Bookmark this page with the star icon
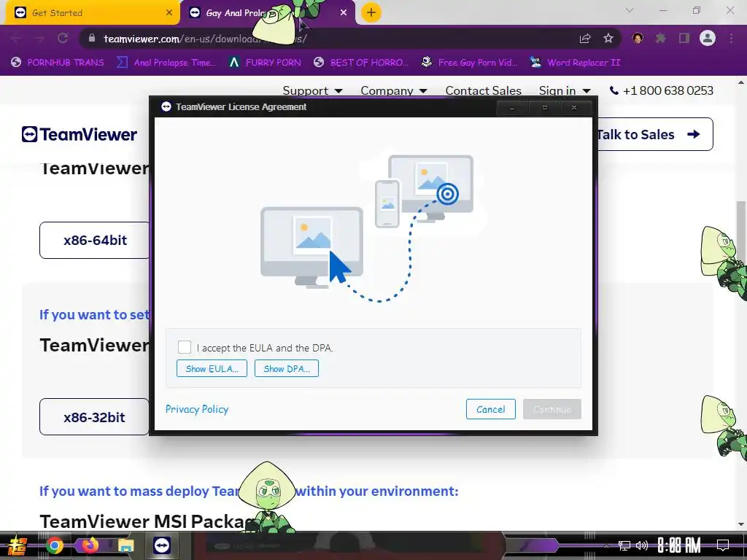 608,39
